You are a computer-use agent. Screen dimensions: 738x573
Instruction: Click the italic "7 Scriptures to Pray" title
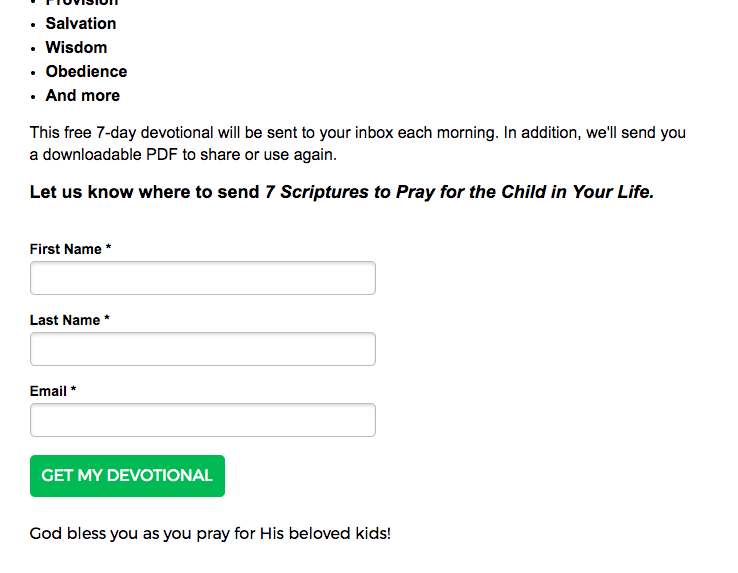point(459,192)
